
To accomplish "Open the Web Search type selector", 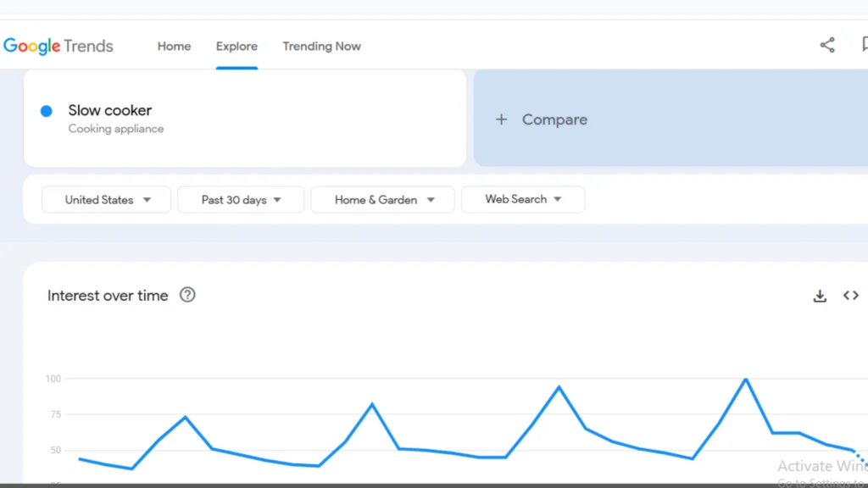I will [x=522, y=199].
